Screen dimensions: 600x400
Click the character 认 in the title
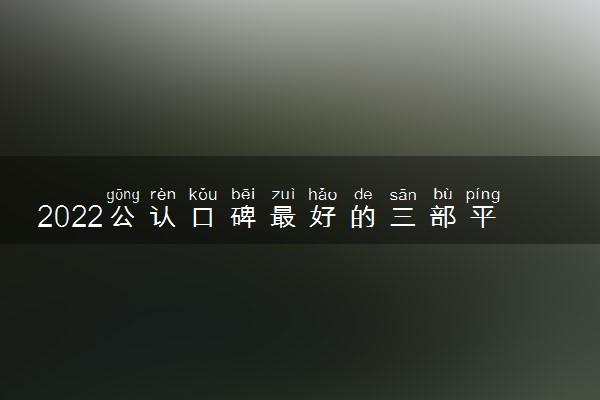click(163, 217)
